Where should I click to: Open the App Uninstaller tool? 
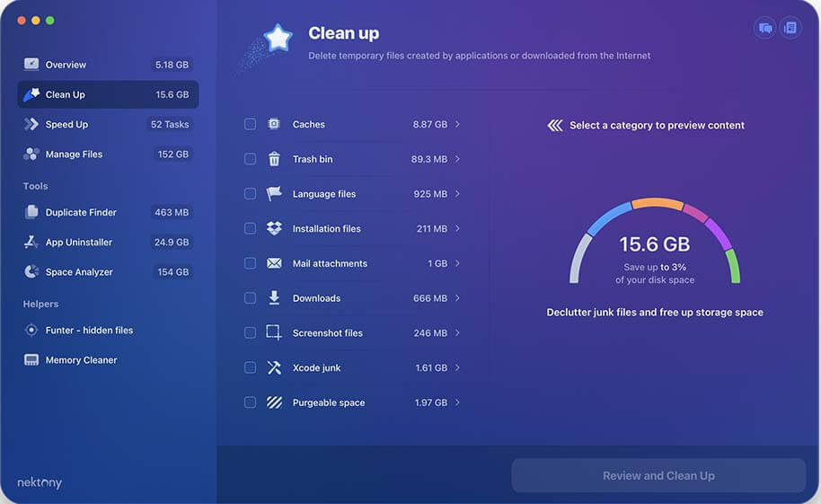click(x=108, y=242)
